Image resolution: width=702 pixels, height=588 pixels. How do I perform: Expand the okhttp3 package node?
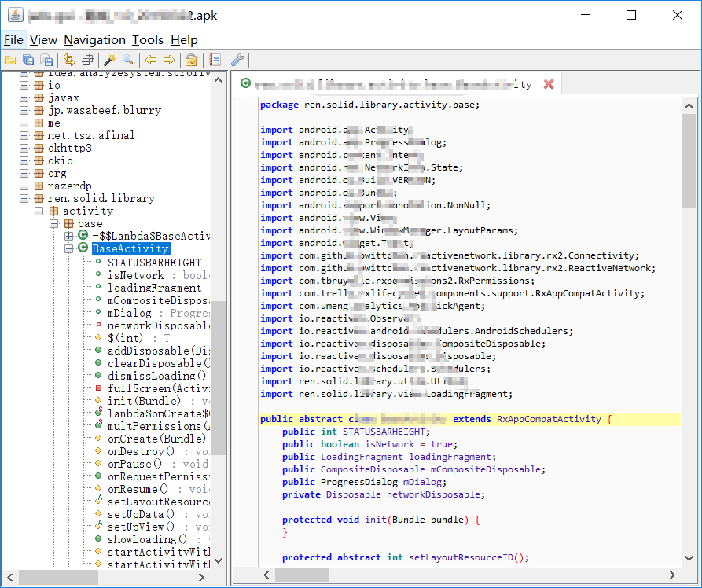(24, 148)
